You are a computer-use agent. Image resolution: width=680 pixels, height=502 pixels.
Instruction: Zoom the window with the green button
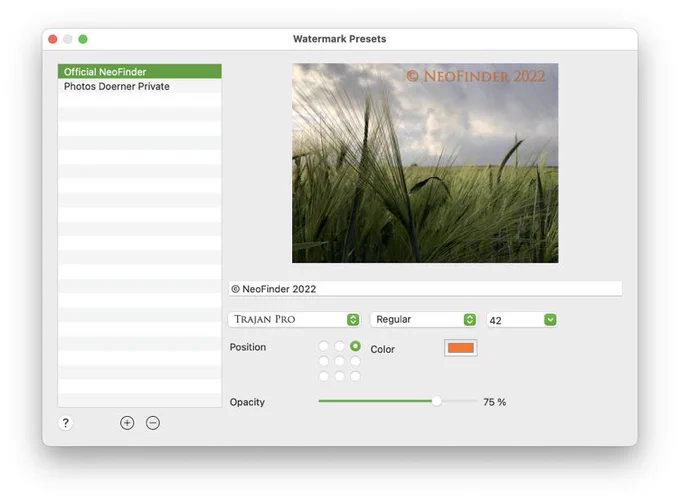point(83,39)
